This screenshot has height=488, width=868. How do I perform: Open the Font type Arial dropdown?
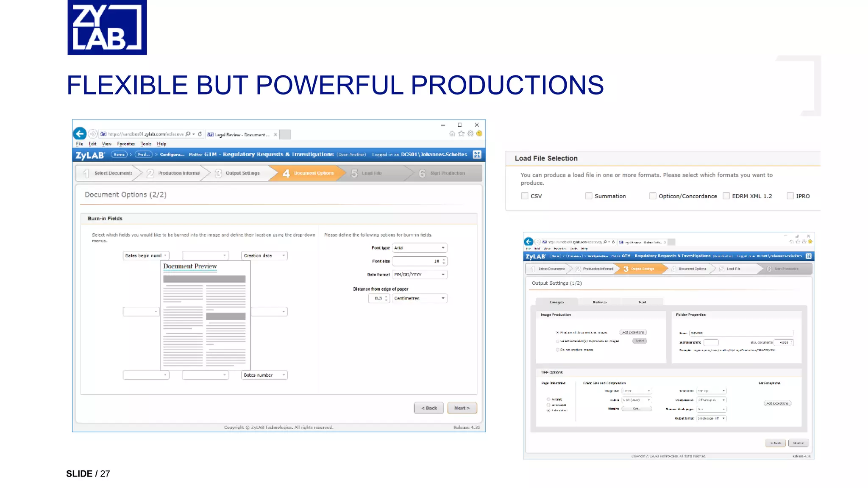(420, 248)
